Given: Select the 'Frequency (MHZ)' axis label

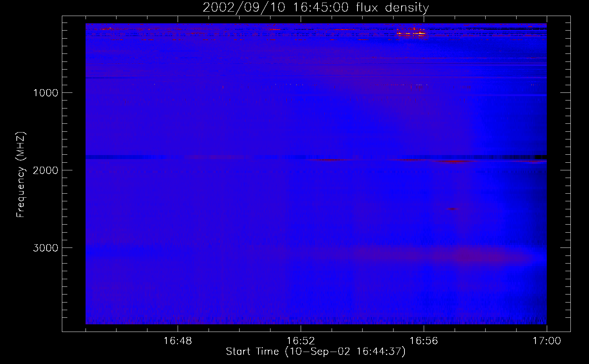Looking at the screenshot, I should [21, 175].
